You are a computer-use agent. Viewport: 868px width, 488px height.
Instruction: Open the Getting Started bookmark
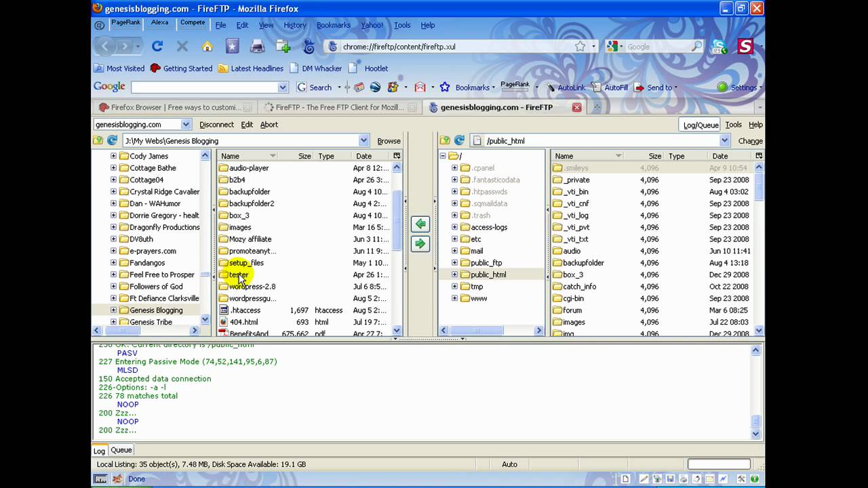click(182, 68)
